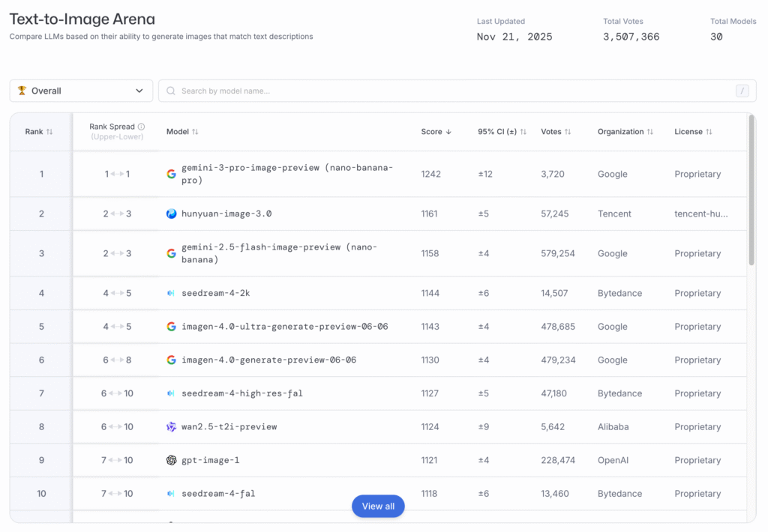Click the Tencent logo next to hunyuan-image-3.0
The image size is (768, 532).
tap(171, 214)
